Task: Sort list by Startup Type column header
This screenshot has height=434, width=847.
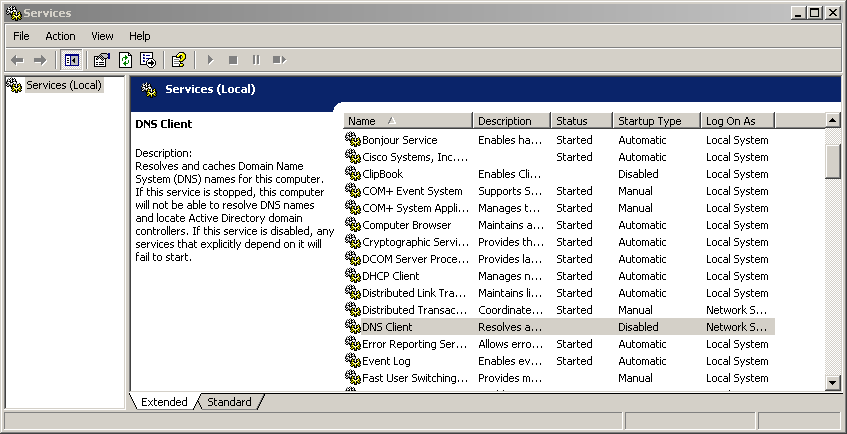Action: click(655, 121)
